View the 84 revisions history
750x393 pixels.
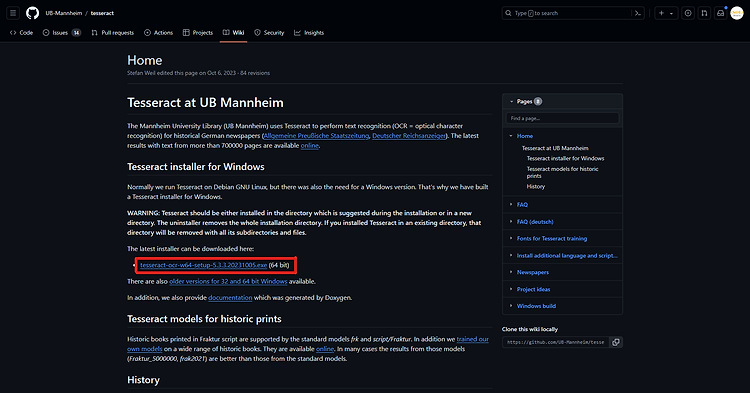click(x=255, y=73)
